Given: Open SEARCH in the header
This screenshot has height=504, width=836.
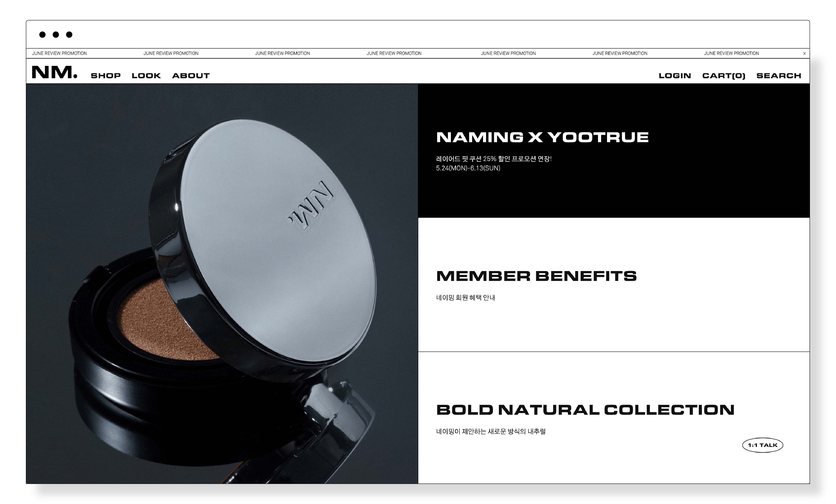Looking at the screenshot, I should click(x=779, y=76).
